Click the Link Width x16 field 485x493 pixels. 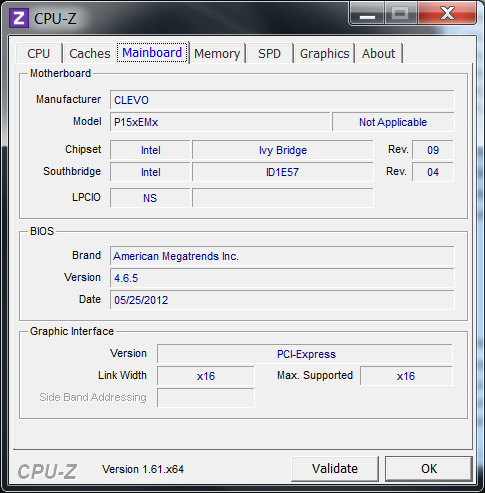point(206,376)
